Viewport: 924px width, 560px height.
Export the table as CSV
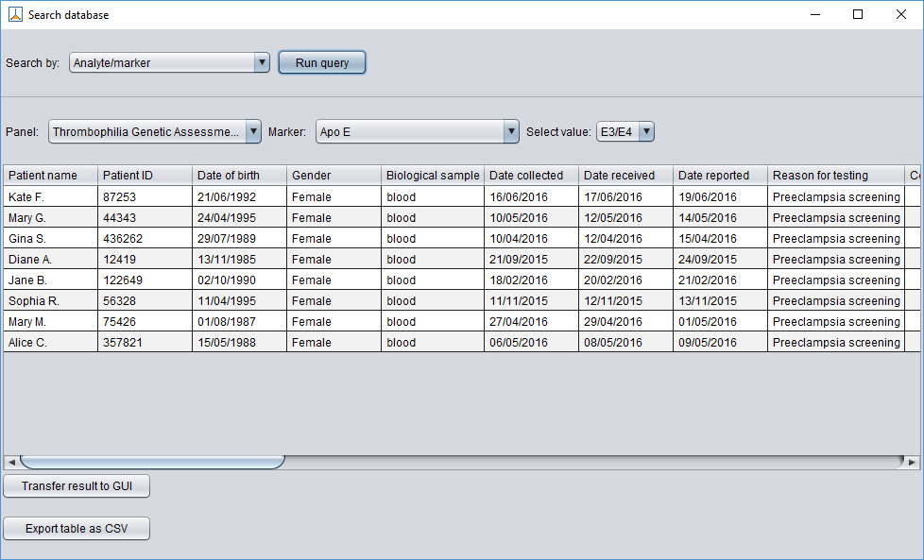pos(76,528)
